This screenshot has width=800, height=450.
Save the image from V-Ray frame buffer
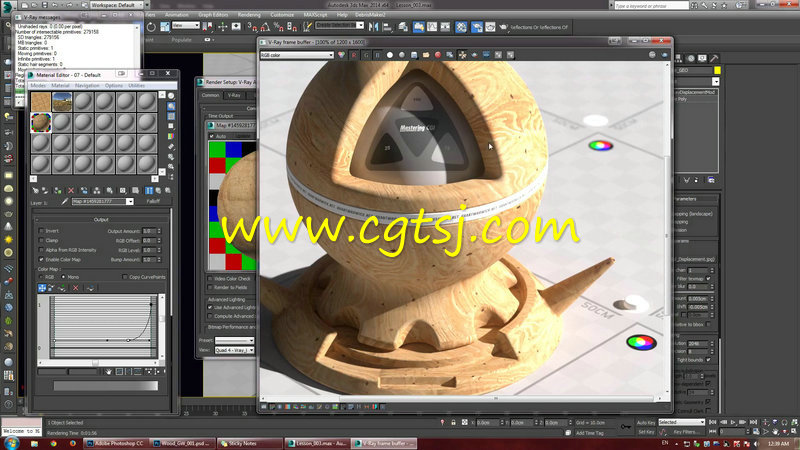pyautogui.click(x=414, y=55)
